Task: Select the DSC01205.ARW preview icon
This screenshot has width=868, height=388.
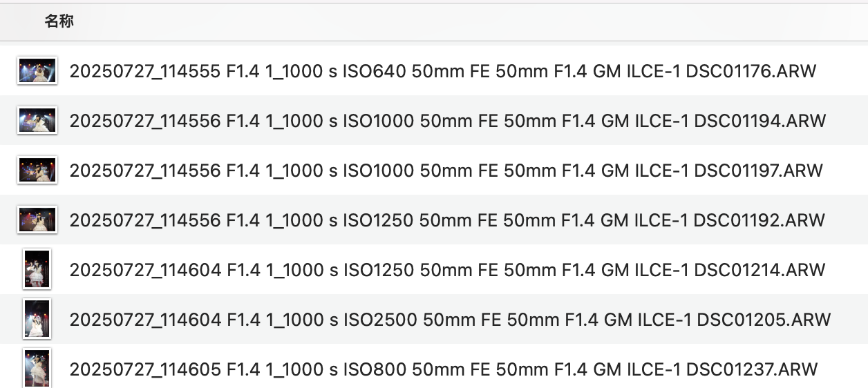Action: click(x=37, y=319)
